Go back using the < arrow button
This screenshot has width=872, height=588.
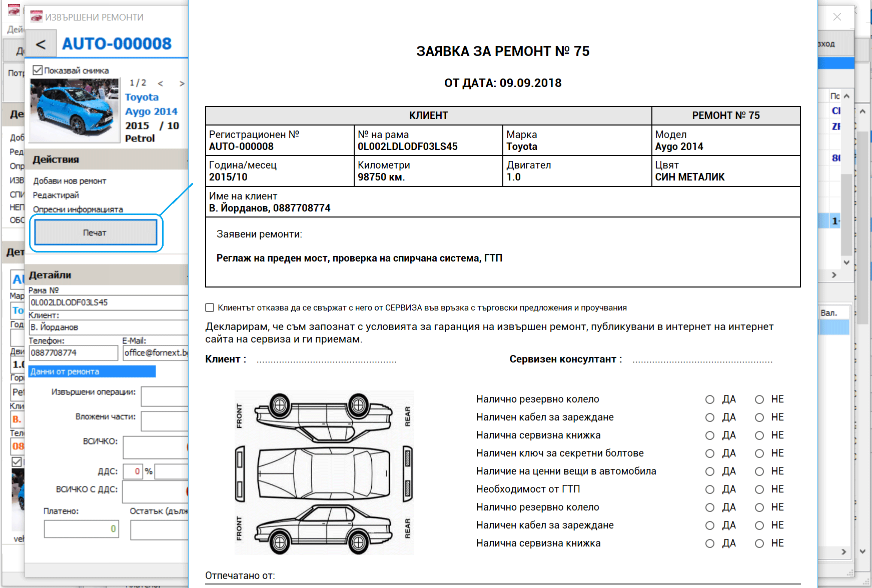pyautogui.click(x=41, y=44)
